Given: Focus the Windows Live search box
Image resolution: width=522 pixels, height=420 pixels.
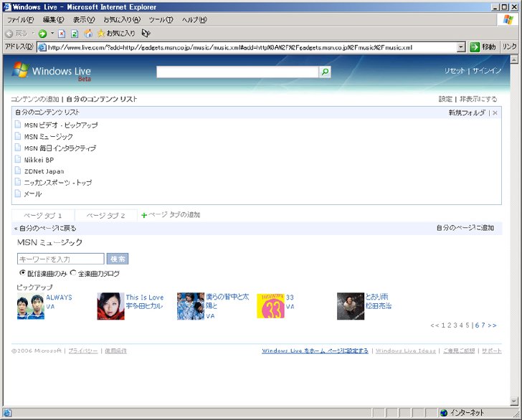Looking at the screenshot, I should pyautogui.click(x=238, y=72).
